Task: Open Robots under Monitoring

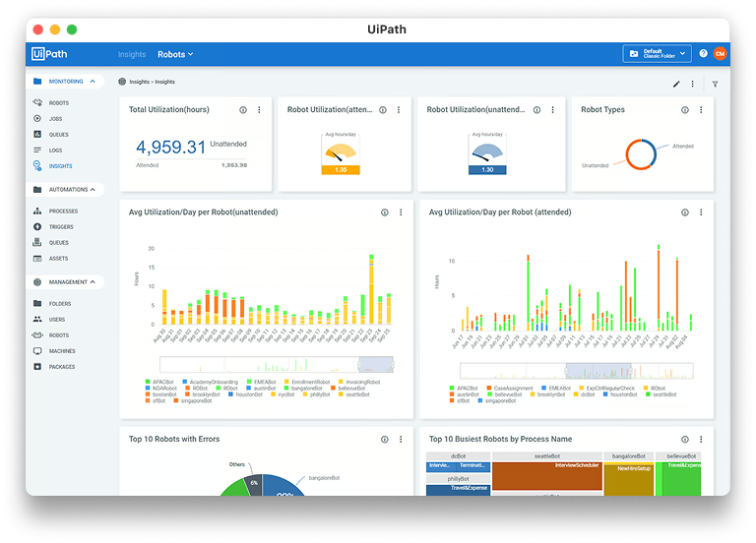Action: [x=58, y=102]
